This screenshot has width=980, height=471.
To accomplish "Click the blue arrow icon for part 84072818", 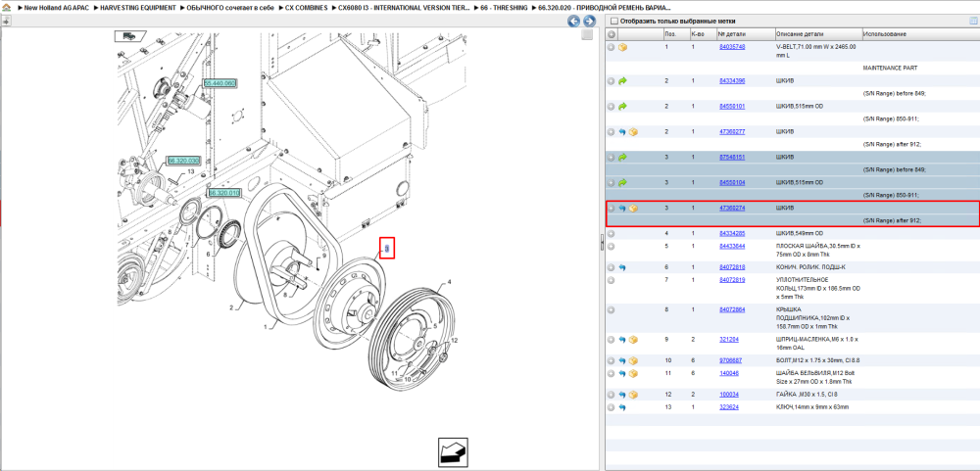I will click(622, 267).
